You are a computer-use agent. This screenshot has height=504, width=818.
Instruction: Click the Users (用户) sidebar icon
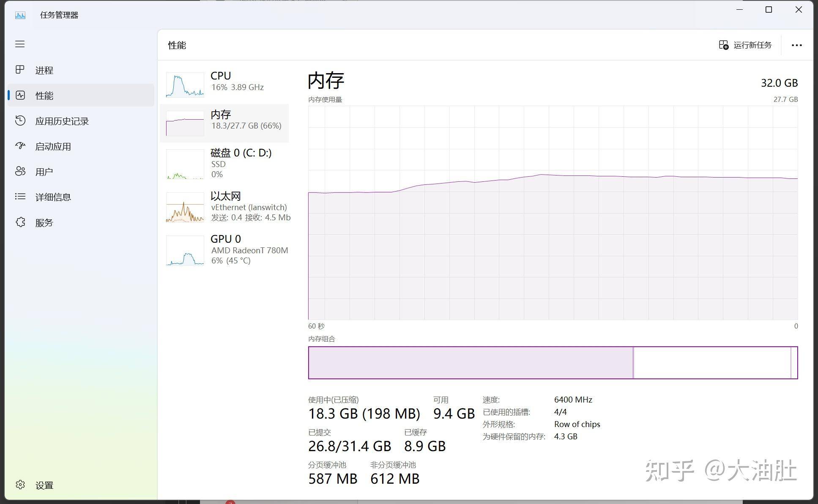(x=20, y=171)
